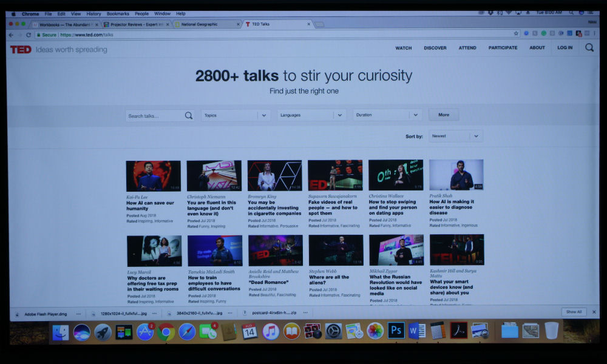
Task: Open the Calculator app in the dock
Action: click(x=438, y=331)
